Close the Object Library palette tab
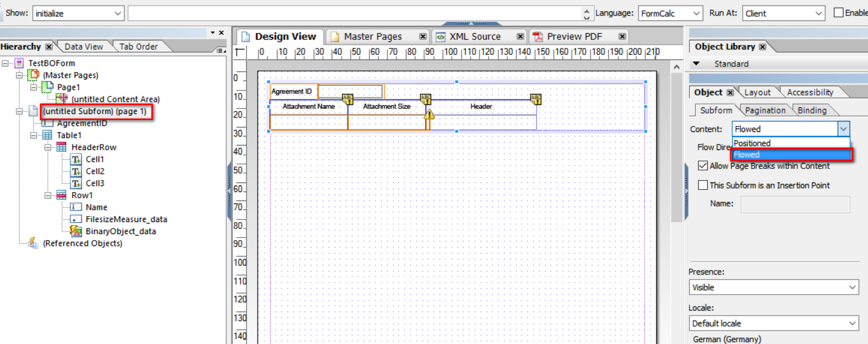868x344 pixels. tap(763, 46)
